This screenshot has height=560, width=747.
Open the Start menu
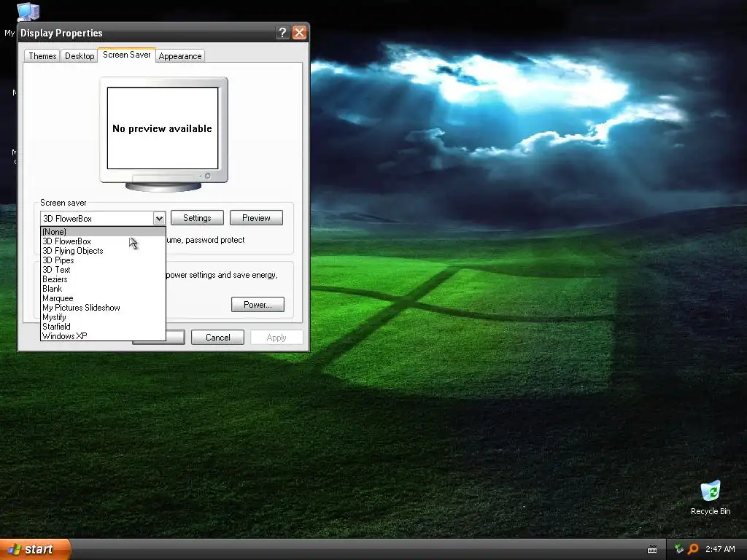pyautogui.click(x=35, y=549)
